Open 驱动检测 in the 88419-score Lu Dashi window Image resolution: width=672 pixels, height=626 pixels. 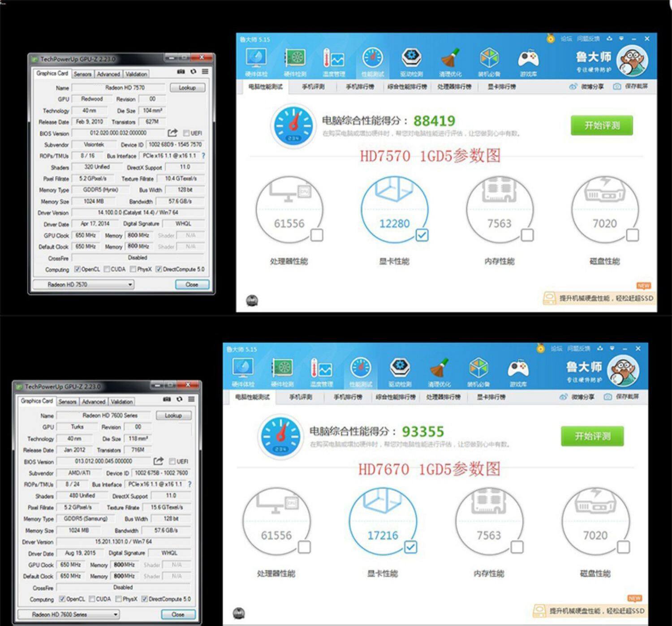tap(411, 62)
